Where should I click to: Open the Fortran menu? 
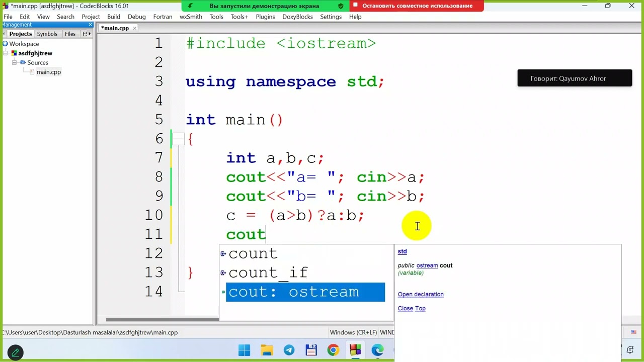coord(163,17)
